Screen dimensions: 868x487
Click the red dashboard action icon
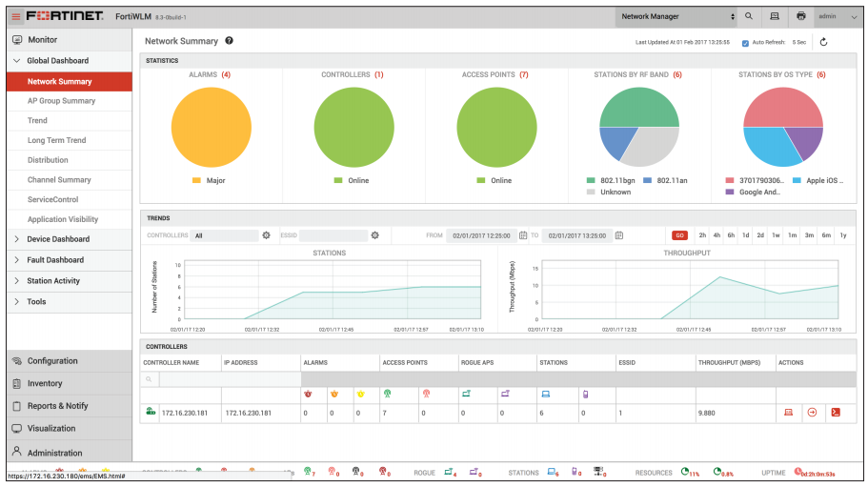click(x=788, y=413)
